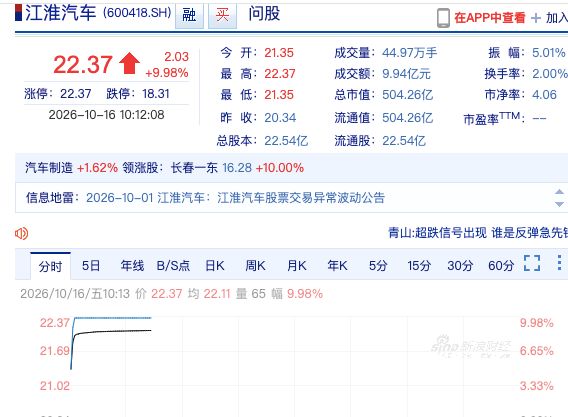
Task: Click the 江淮汽车 stock name title
Action: tap(60, 13)
